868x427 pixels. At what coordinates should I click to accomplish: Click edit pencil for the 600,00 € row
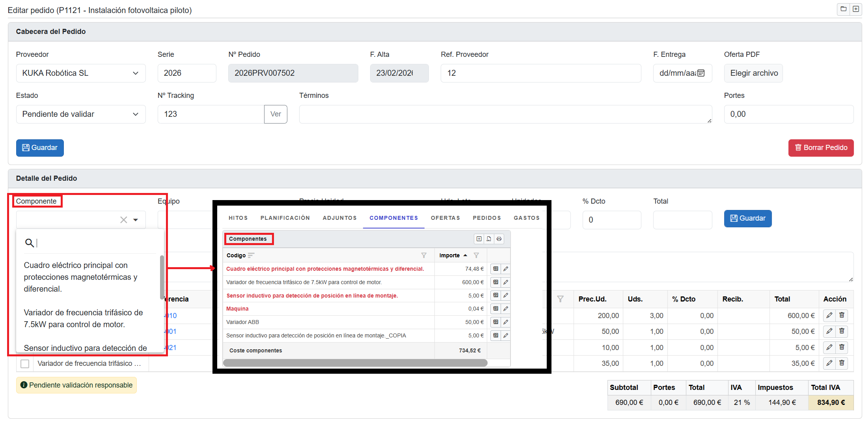click(x=829, y=315)
